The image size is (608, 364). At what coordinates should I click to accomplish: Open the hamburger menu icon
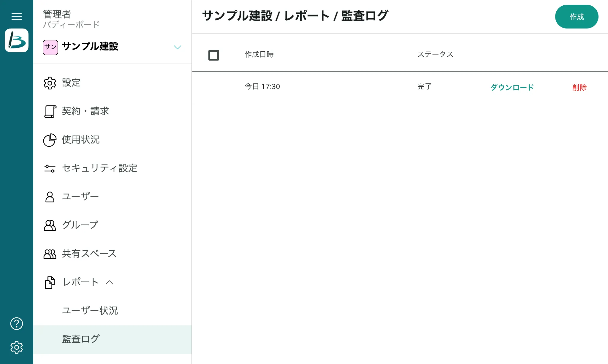(17, 17)
